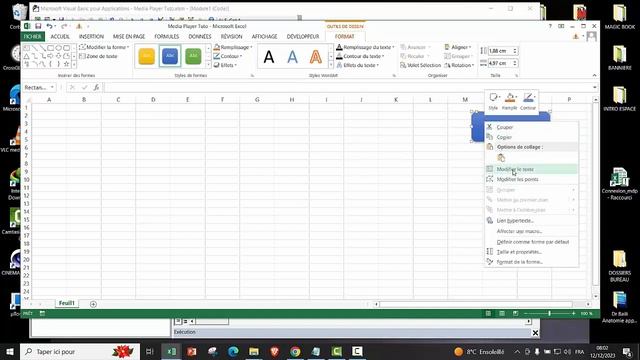The height and width of the screenshot is (360, 640).
Task: Open Style in the mini toolbar
Action: [x=493, y=101]
